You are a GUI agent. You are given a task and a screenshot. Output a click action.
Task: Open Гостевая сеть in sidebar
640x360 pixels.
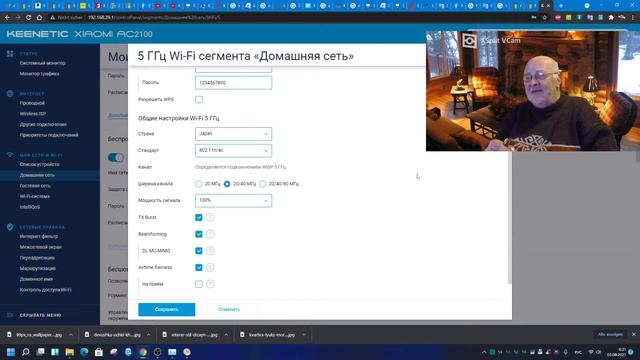(35, 186)
